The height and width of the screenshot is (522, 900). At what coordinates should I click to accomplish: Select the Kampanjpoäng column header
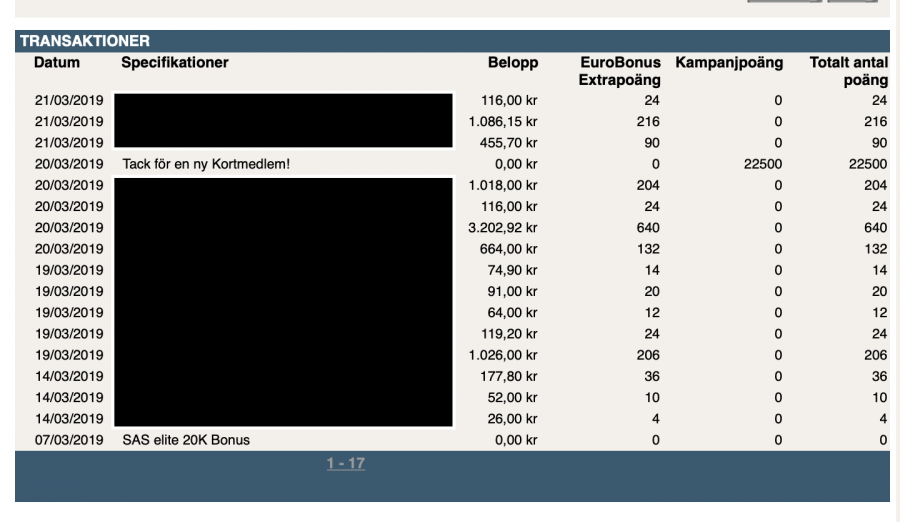[x=729, y=63]
